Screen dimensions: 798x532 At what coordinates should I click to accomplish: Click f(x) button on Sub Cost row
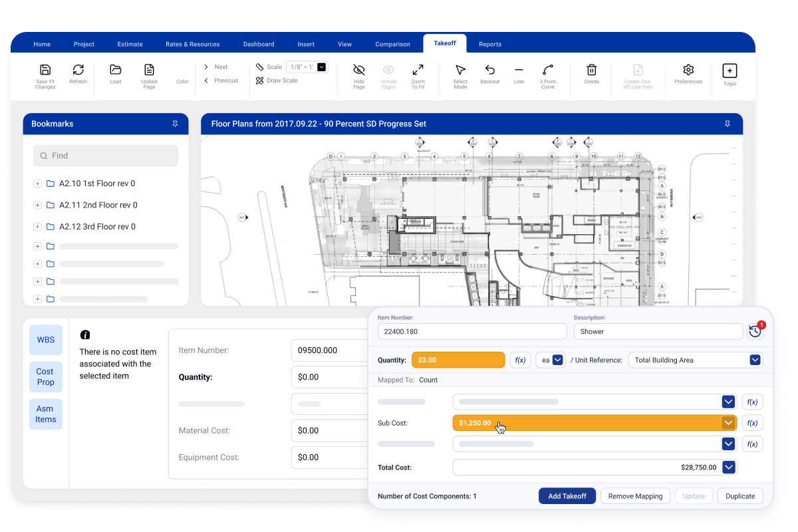point(752,423)
